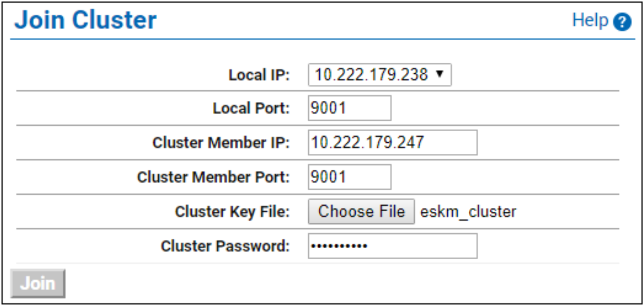Click the Choose File button

(361, 212)
